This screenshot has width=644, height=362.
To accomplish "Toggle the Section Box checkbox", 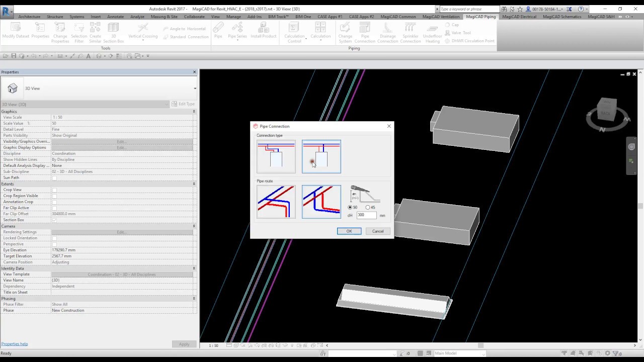I will click(54, 220).
